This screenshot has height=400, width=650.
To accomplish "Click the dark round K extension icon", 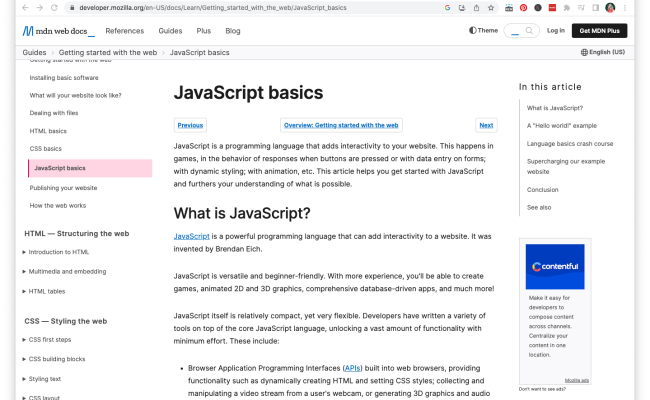I will [x=538, y=7].
